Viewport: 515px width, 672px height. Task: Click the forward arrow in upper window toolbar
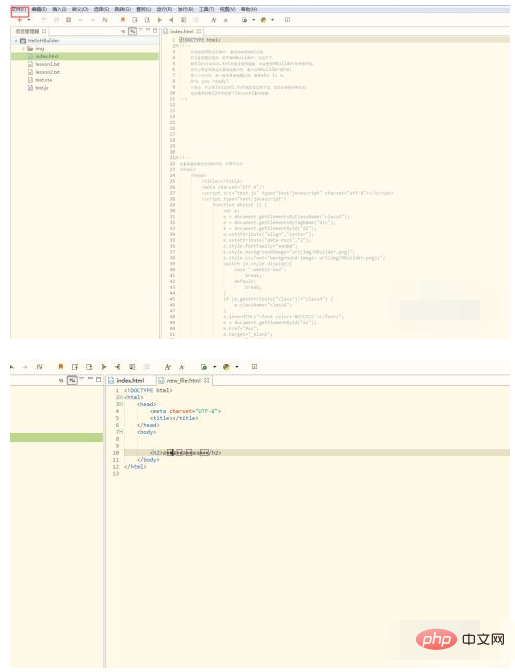pos(93,20)
